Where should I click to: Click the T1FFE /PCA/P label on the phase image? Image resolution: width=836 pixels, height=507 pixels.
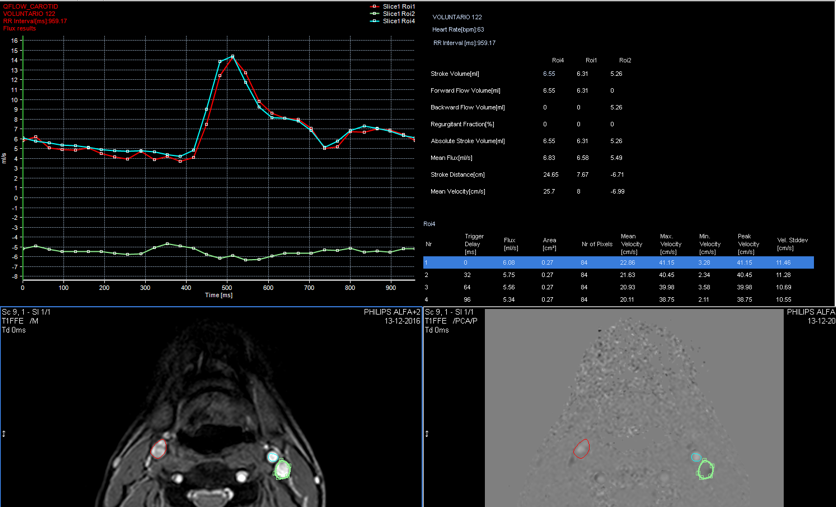[451, 321]
